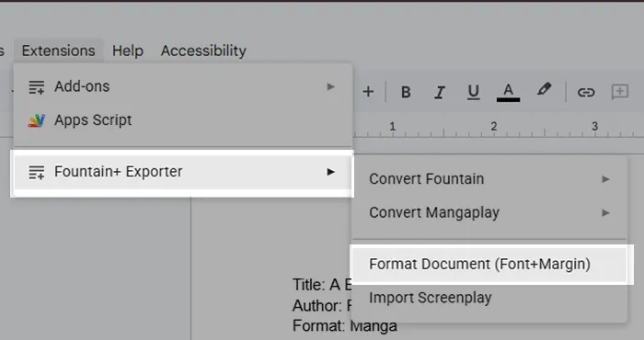Expand the Convert Fountain submenu

[x=489, y=179]
